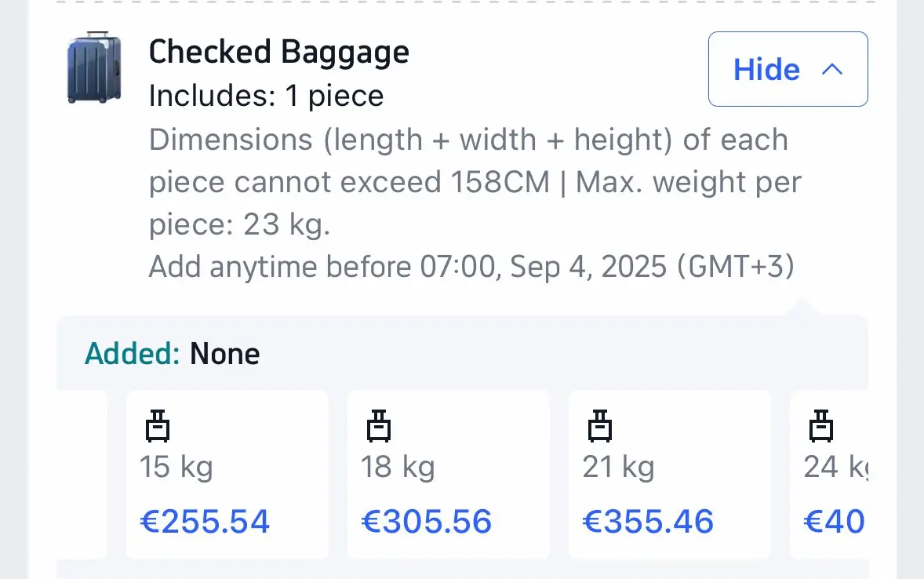This screenshot has width=924, height=579.
Task: Click the baggage dimensions description text
Action: (x=475, y=183)
